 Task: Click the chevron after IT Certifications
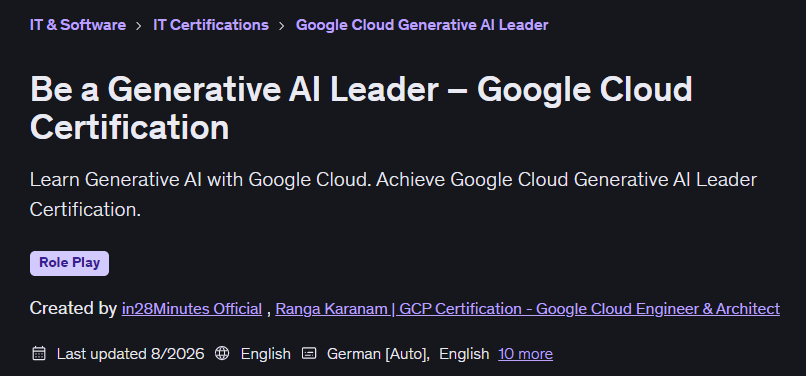tap(282, 26)
